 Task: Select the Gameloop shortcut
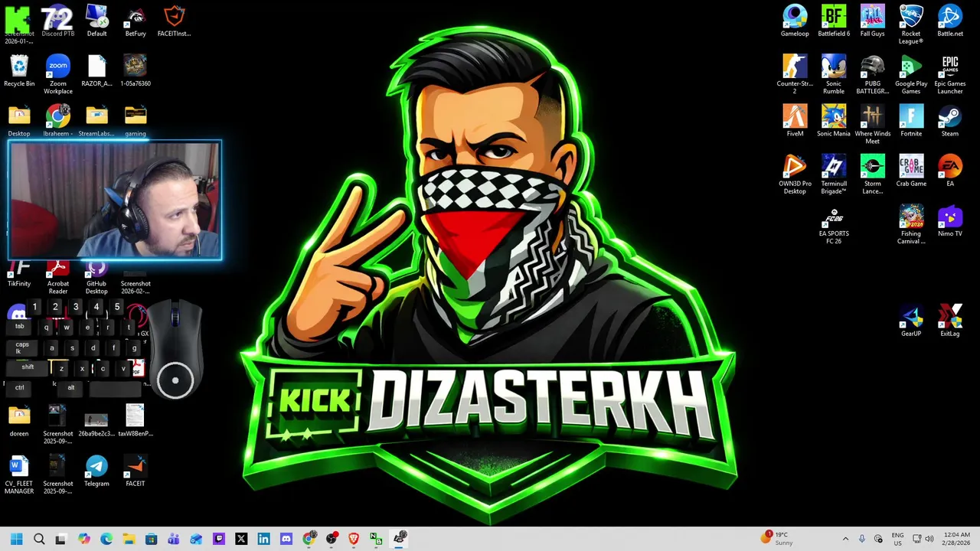tap(795, 21)
